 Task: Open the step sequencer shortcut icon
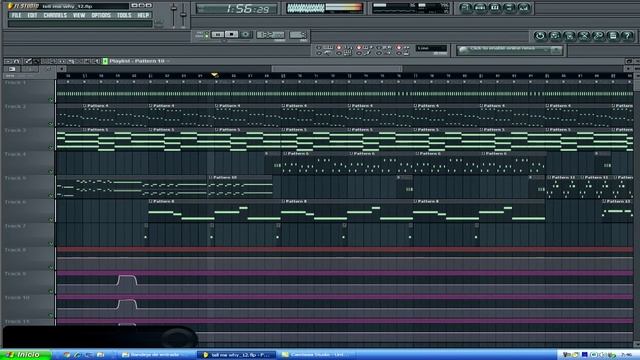(480, 8)
